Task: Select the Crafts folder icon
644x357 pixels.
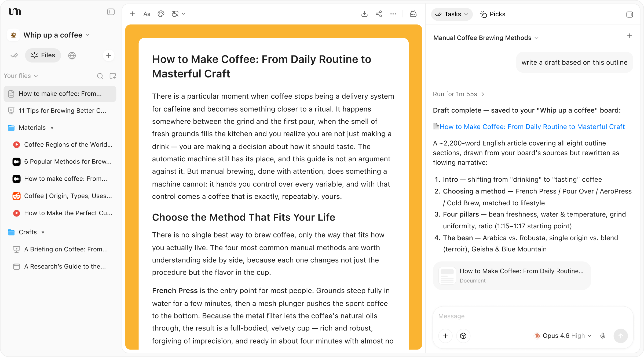Action: 11,232
